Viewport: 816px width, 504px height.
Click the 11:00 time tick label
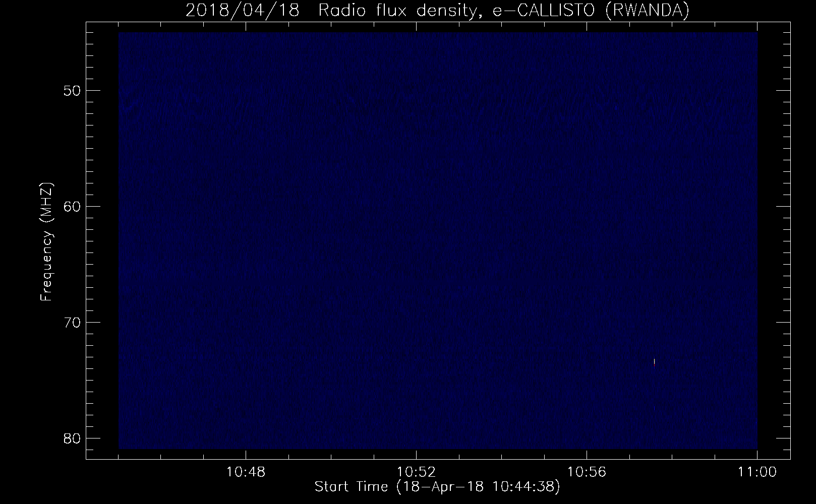[757, 472]
